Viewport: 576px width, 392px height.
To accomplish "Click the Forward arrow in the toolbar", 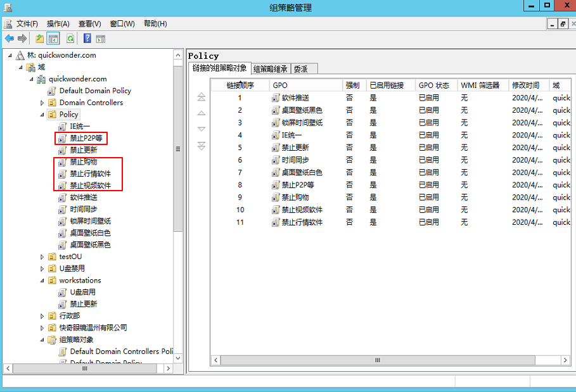I will 22,39.
